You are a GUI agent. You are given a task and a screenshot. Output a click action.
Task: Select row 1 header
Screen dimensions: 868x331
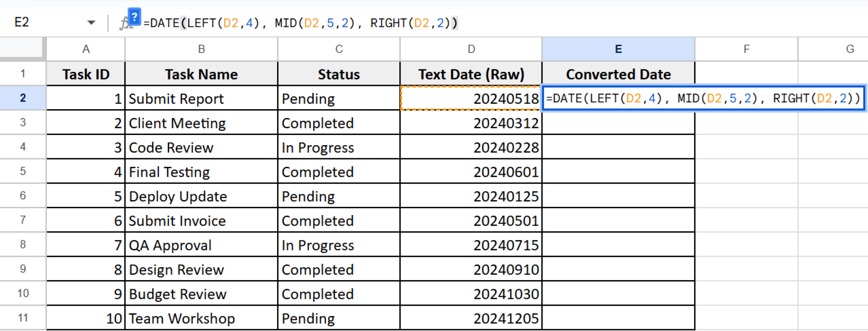tap(22, 74)
